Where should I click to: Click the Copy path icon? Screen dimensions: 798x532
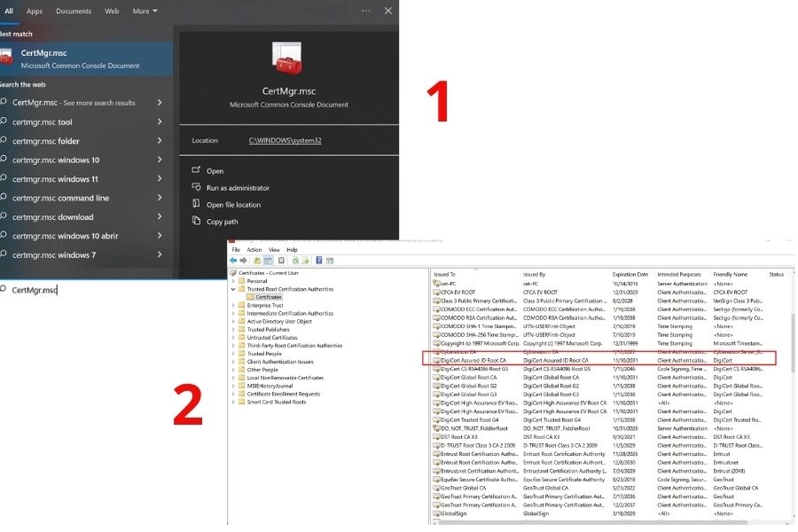(196, 221)
